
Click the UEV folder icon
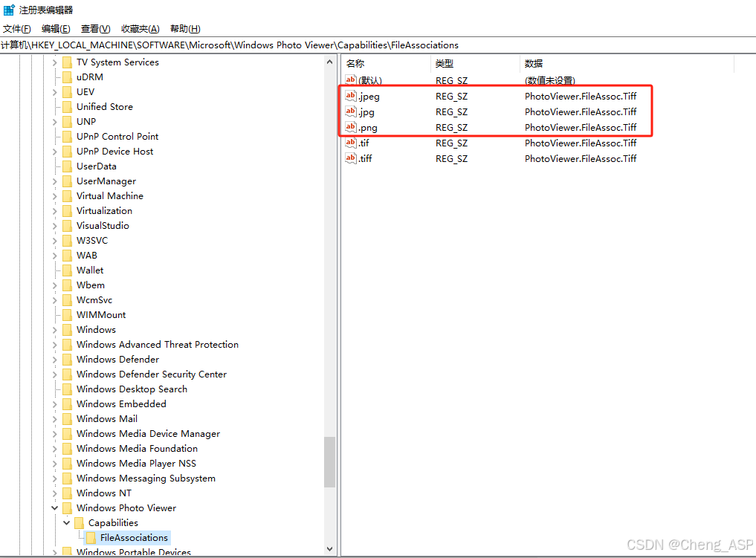point(67,92)
